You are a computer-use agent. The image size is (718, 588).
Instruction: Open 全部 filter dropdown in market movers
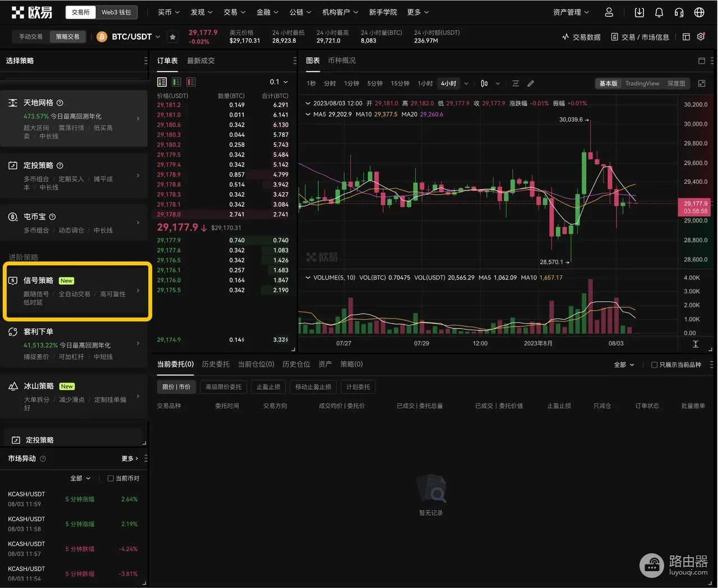pyautogui.click(x=80, y=479)
